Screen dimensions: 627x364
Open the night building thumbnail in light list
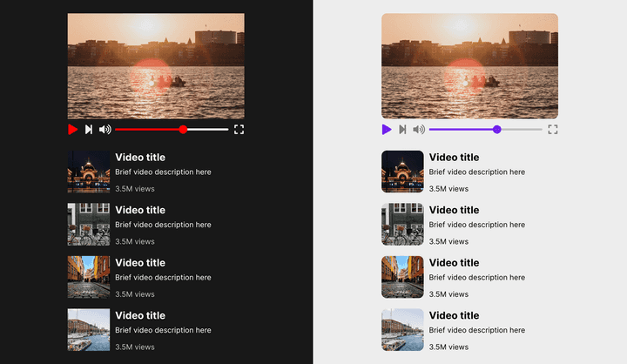(x=402, y=172)
